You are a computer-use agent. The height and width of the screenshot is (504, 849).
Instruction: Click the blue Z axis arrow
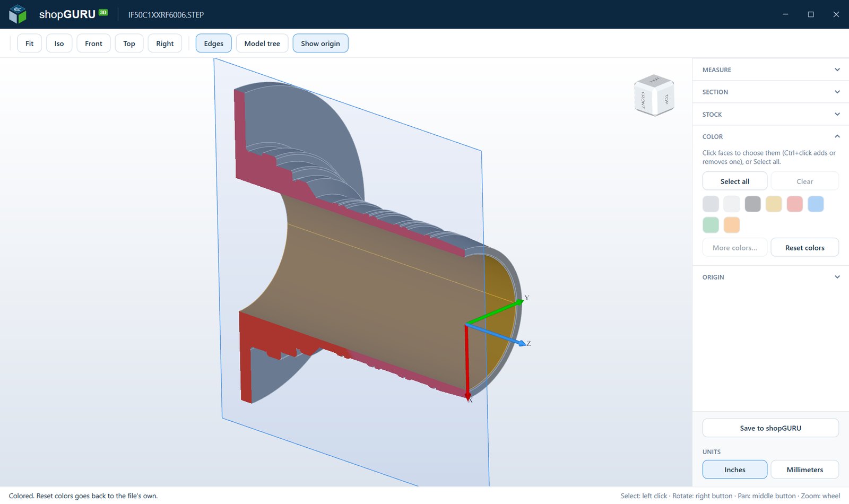tap(497, 334)
